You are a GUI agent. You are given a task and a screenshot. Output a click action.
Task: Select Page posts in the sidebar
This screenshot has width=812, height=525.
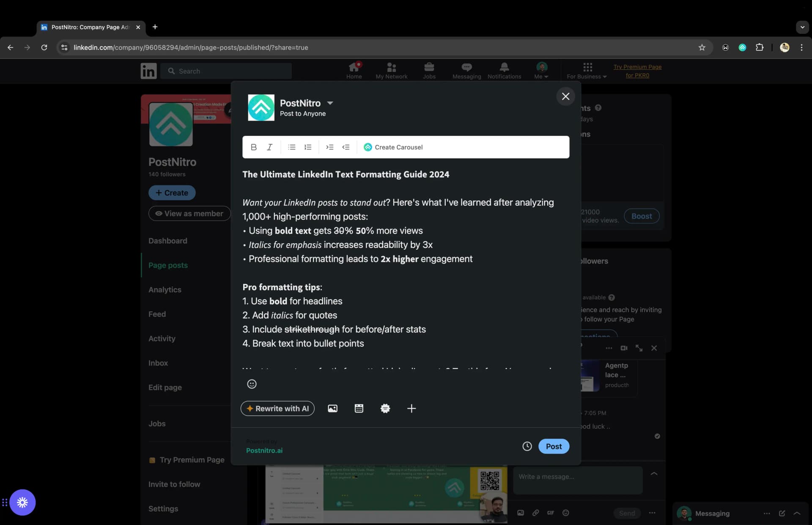pyautogui.click(x=168, y=265)
